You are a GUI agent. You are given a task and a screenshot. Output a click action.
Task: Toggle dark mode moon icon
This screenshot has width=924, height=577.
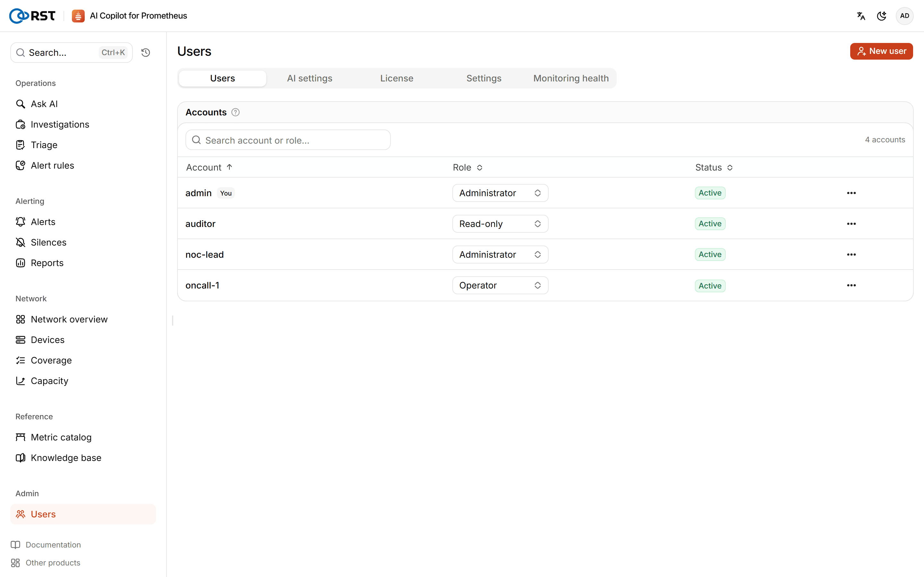pos(881,16)
